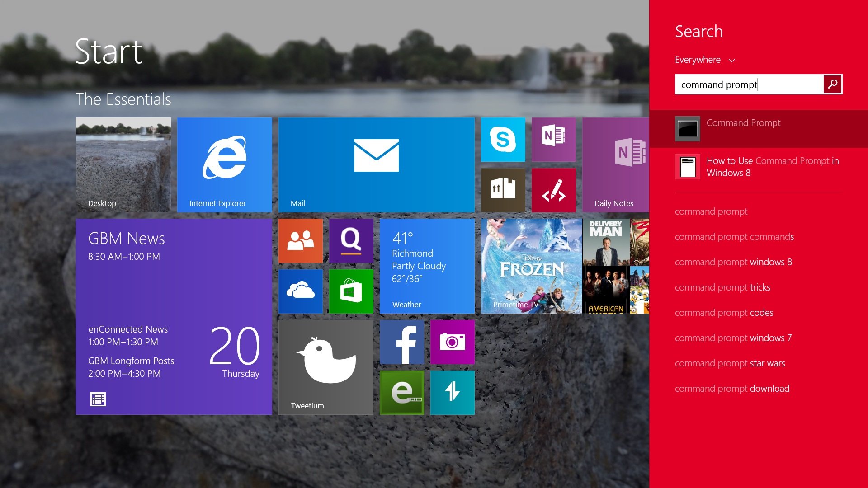
Task: Open the purple Q app tile
Action: [351, 241]
